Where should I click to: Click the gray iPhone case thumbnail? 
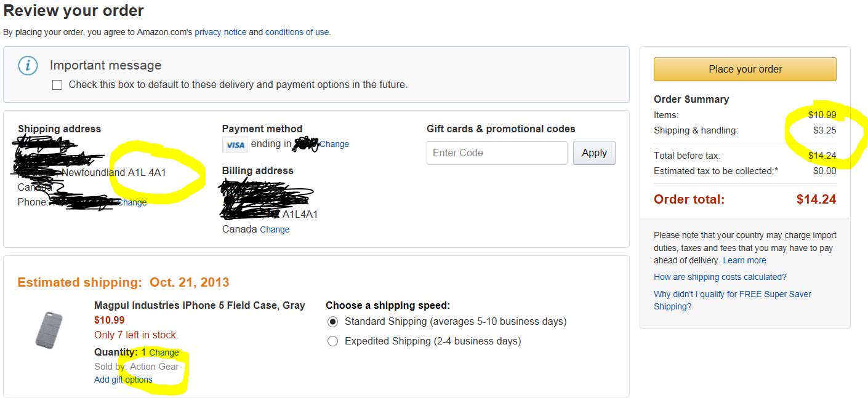click(49, 330)
